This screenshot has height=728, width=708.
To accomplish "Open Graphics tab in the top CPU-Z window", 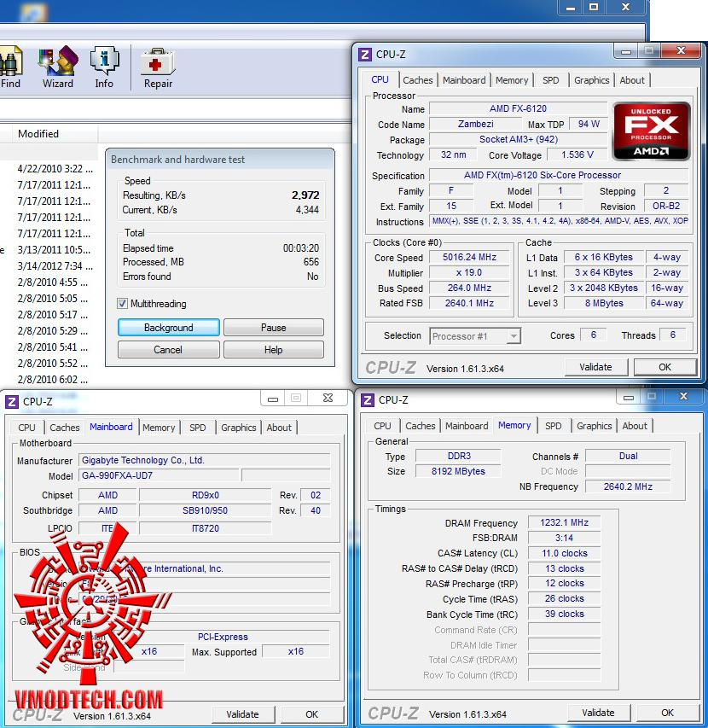I will coord(591,80).
